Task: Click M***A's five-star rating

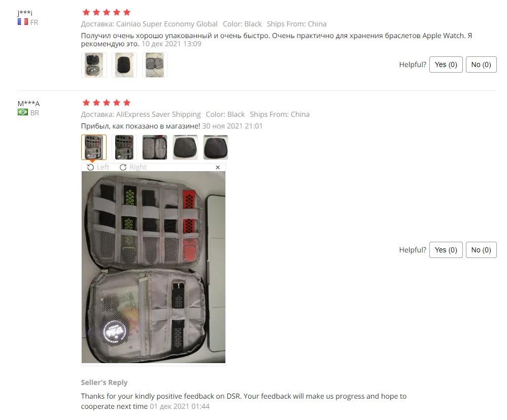Action: pos(107,103)
